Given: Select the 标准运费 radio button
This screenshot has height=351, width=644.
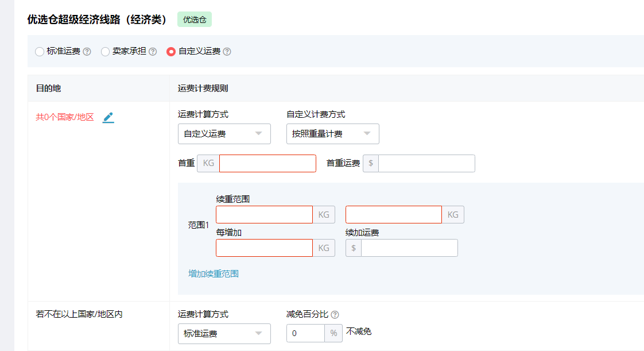Looking at the screenshot, I should pos(40,52).
